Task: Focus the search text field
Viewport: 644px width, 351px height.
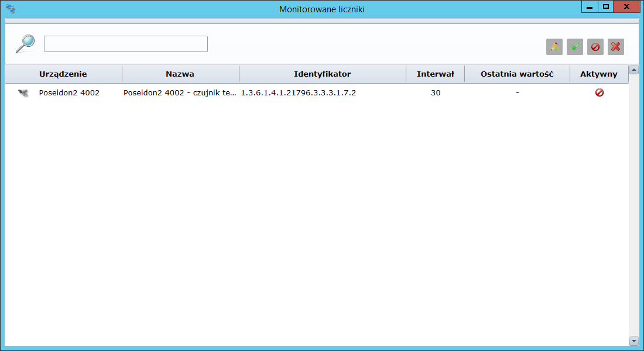Action: [126, 44]
